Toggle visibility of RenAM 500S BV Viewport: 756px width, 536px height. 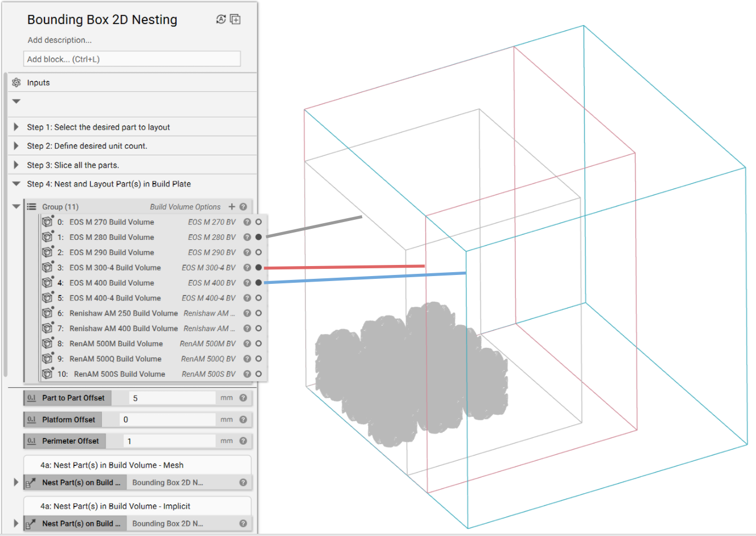pos(258,374)
